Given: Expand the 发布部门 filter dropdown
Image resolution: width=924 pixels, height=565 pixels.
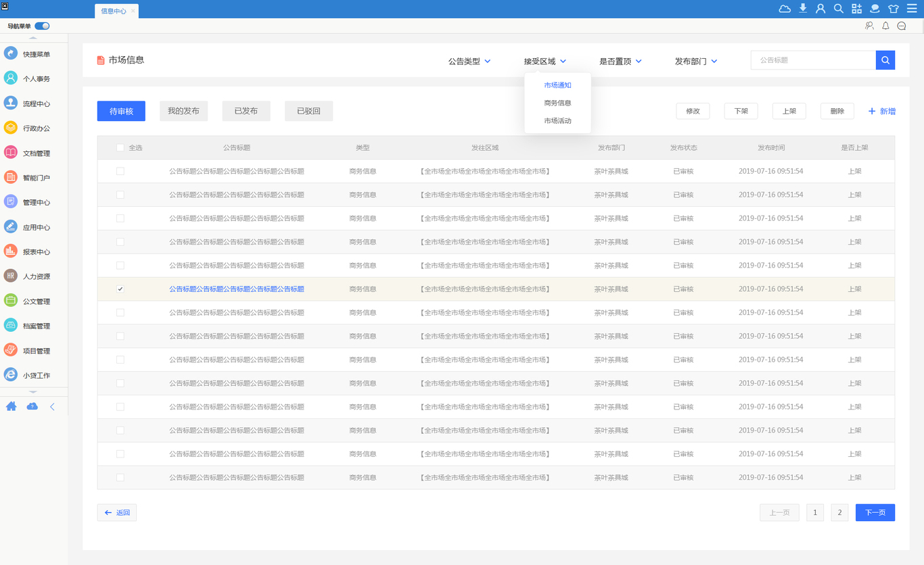Looking at the screenshot, I should coord(696,61).
